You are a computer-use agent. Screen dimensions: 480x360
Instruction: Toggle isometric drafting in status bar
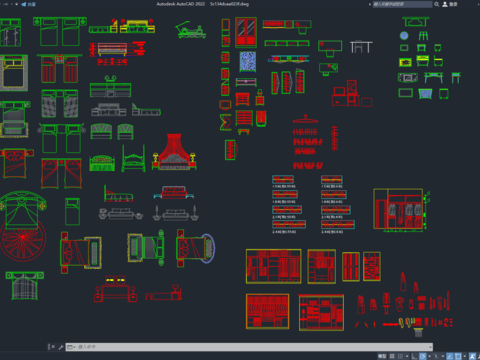pos(436,356)
